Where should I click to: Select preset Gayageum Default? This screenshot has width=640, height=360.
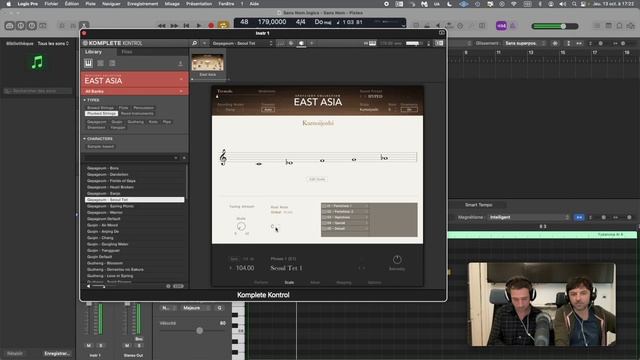(x=134, y=219)
